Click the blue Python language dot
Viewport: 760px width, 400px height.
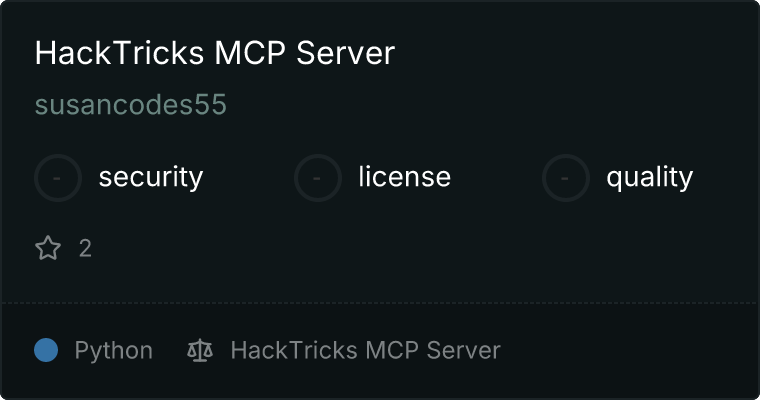[x=46, y=350]
